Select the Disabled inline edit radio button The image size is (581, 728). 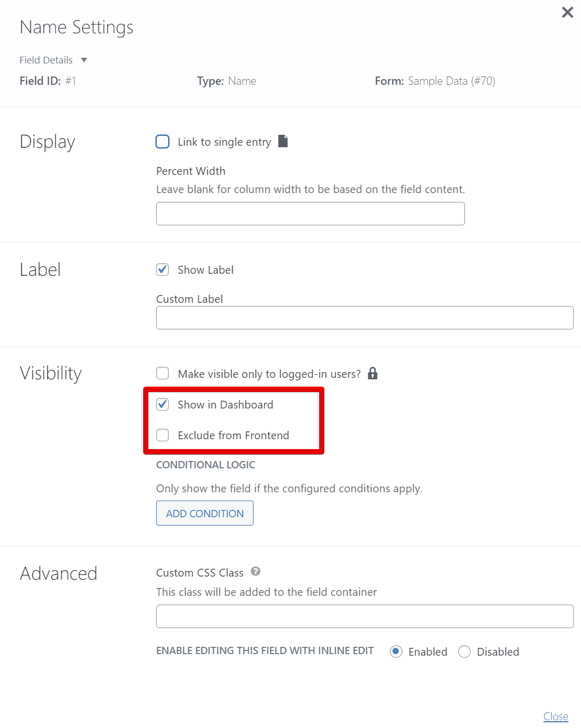[x=464, y=652]
